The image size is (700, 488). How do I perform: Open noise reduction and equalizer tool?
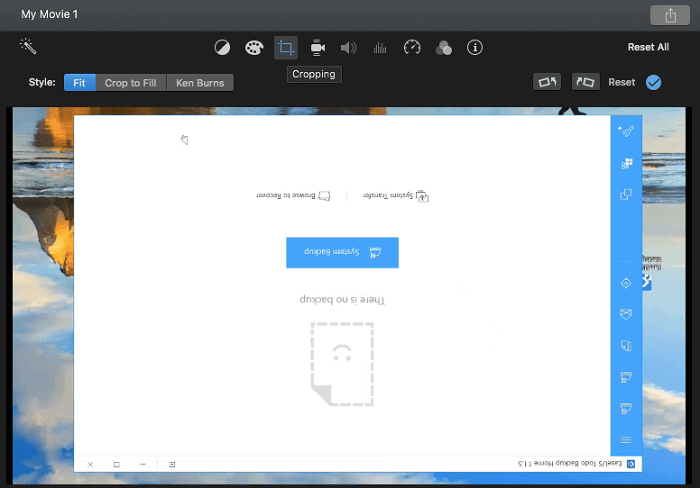[x=380, y=47]
